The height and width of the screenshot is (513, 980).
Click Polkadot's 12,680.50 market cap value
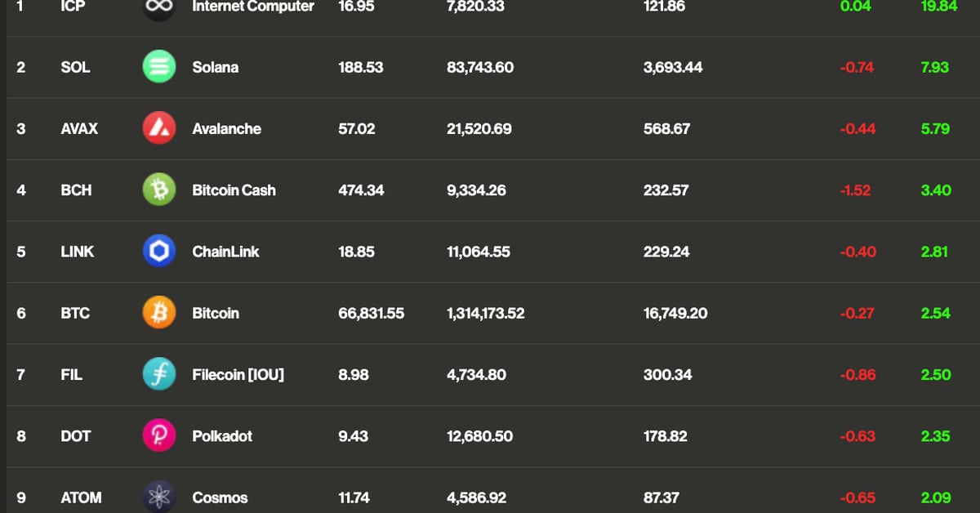pos(479,436)
